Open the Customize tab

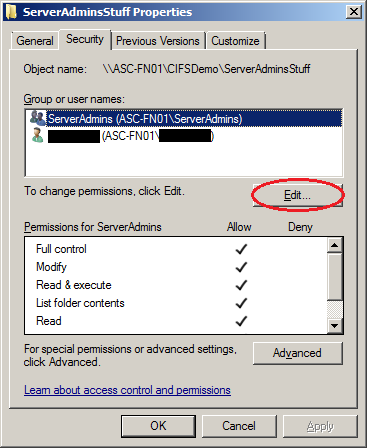coord(235,41)
